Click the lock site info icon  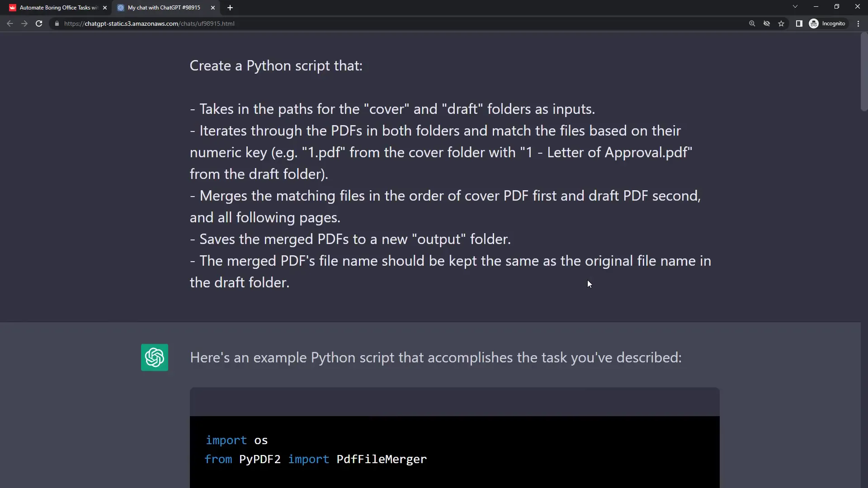point(57,23)
